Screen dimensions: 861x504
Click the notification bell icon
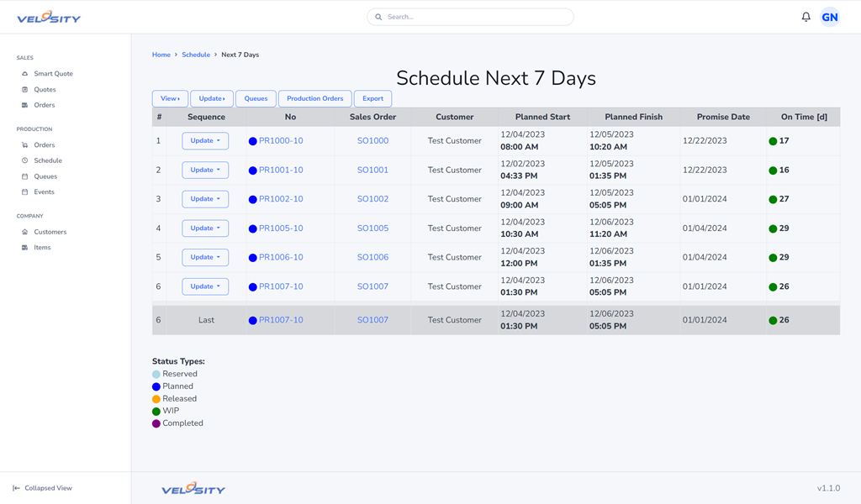806,17
